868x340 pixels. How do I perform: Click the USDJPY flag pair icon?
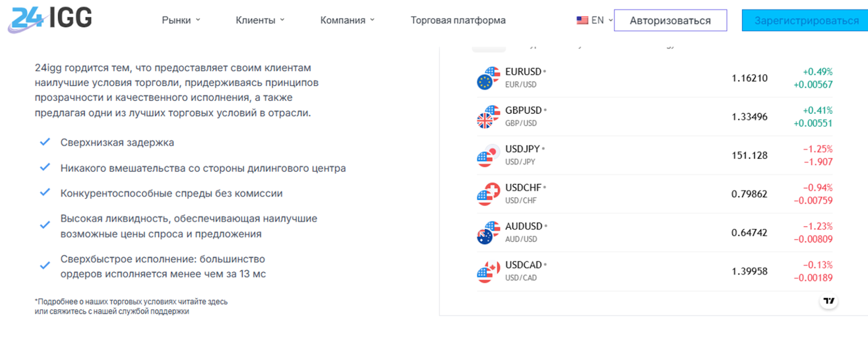point(488,155)
